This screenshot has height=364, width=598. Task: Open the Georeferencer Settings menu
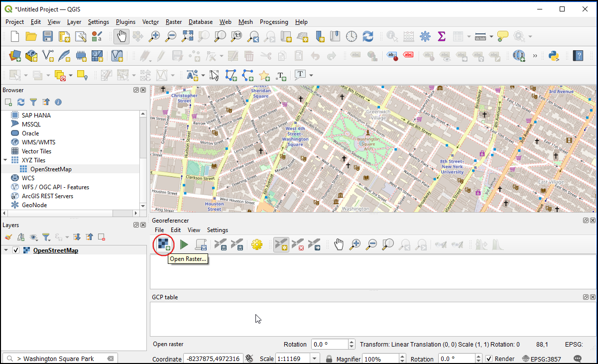pyautogui.click(x=217, y=230)
